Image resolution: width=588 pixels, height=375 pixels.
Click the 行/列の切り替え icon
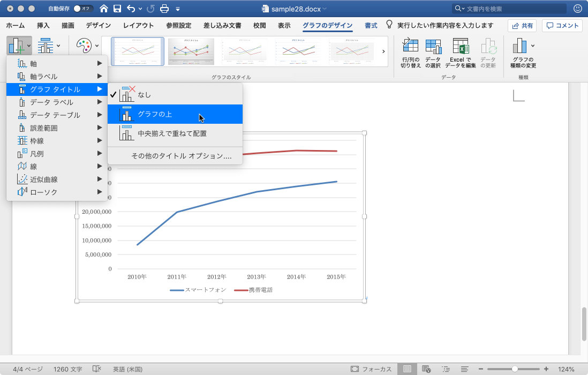410,52
